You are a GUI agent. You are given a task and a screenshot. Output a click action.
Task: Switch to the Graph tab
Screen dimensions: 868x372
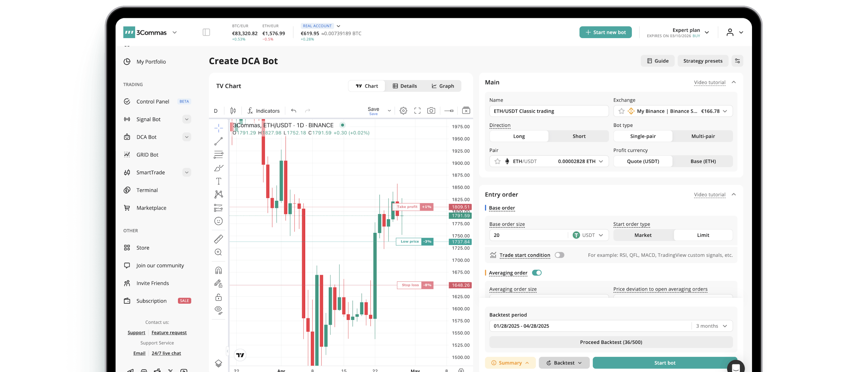pyautogui.click(x=442, y=86)
